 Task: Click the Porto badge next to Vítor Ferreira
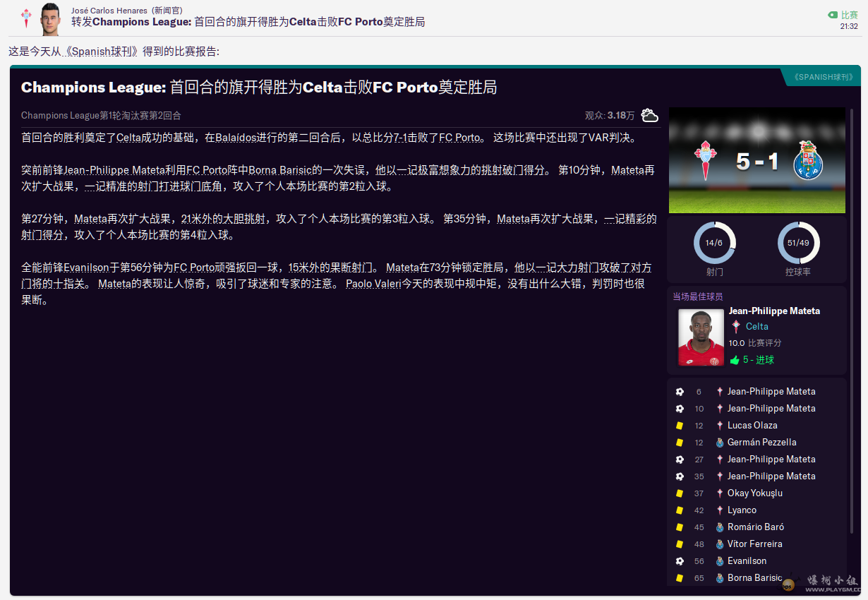tap(720, 544)
